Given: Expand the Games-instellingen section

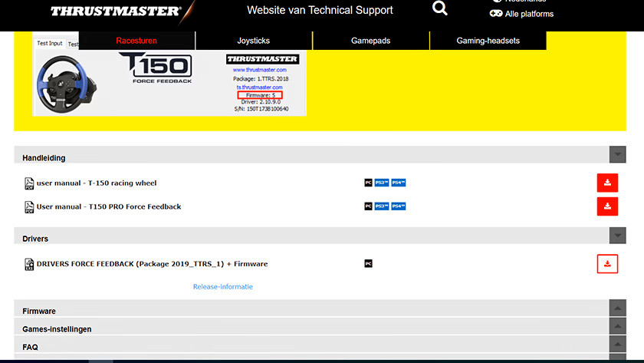Looking at the screenshot, I should point(617,326).
